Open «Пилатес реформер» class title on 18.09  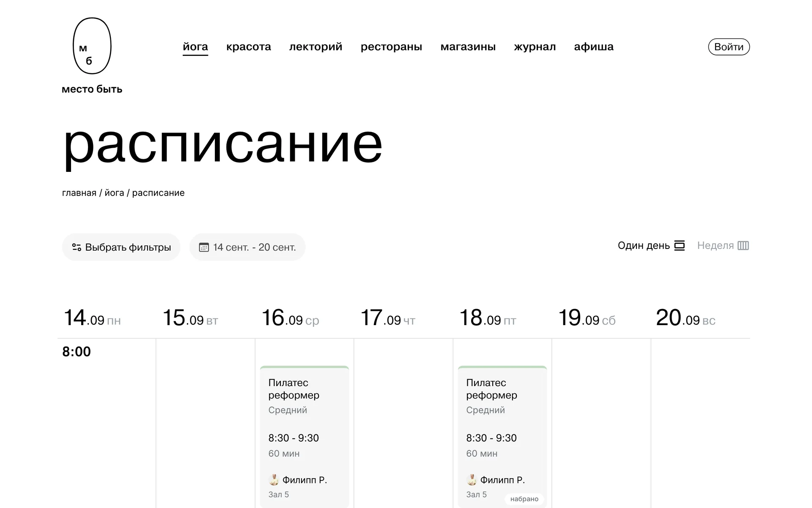pos(491,389)
